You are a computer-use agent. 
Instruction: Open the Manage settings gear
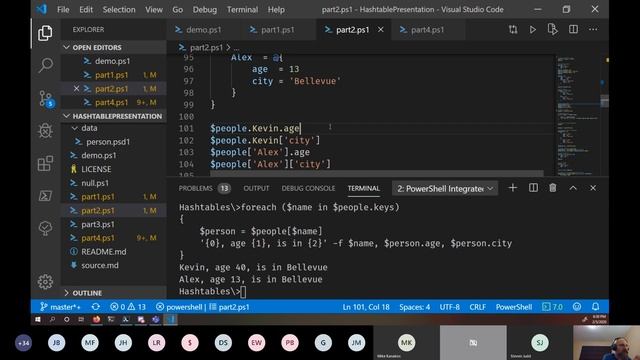pos(45,282)
